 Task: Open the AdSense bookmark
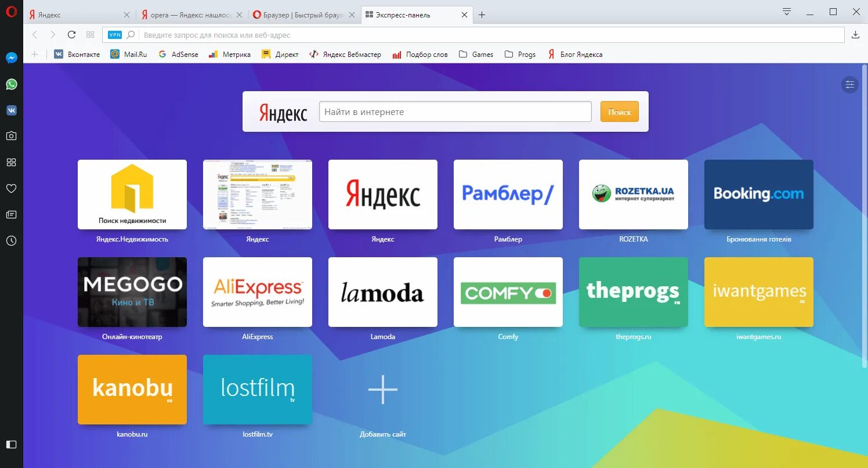[x=178, y=54]
